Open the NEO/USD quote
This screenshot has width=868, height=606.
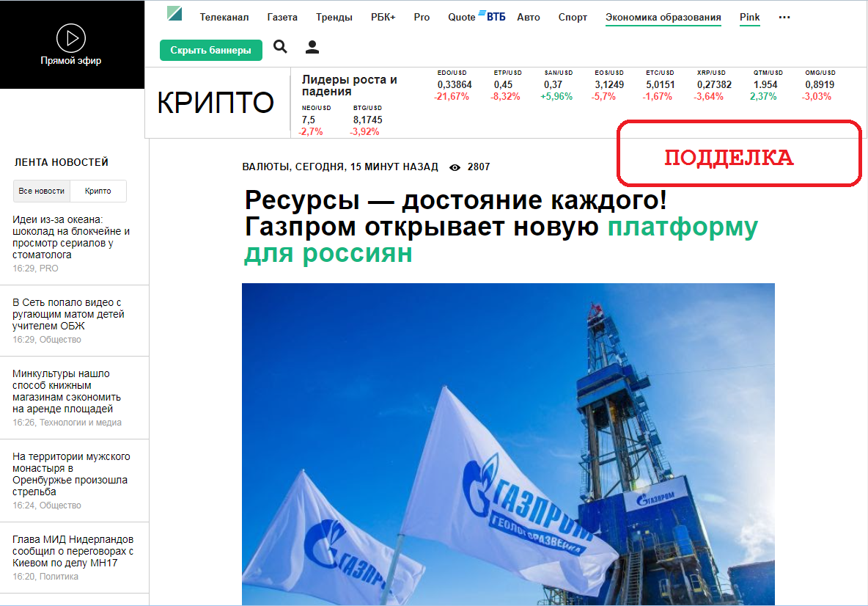pos(315,120)
